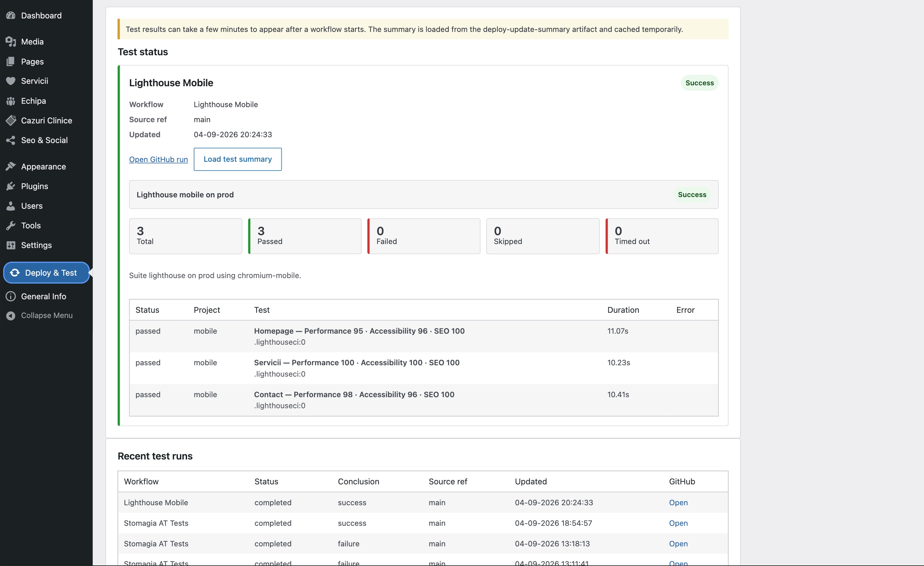Open Seo & Social menu item
This screenshot has height=566, width=924.
[x=46, y=140]
